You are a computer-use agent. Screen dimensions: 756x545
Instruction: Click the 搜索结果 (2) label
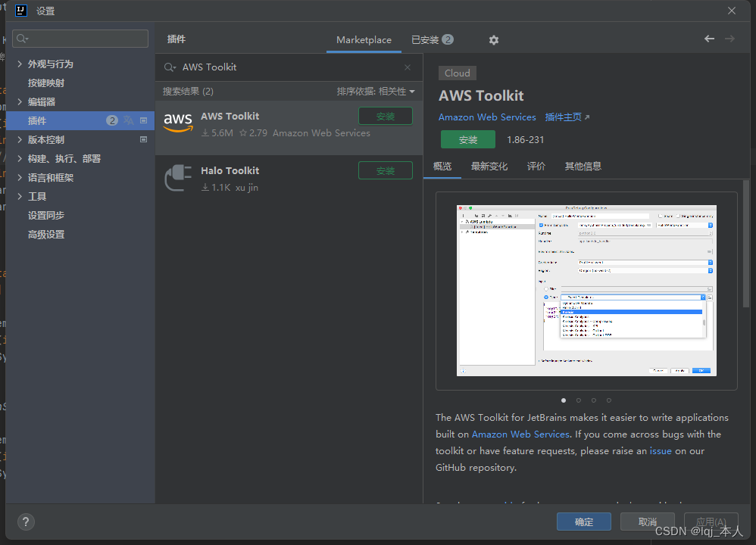[188, 92]
